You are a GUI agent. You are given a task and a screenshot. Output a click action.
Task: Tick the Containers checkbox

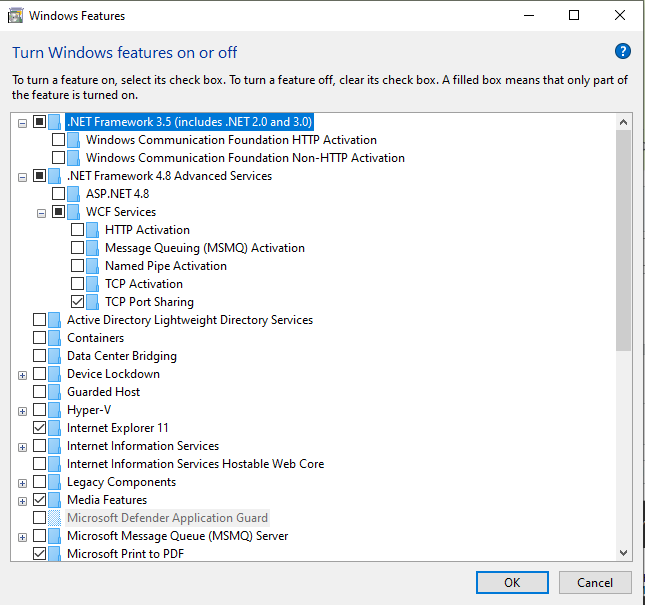tap(39, 338)
